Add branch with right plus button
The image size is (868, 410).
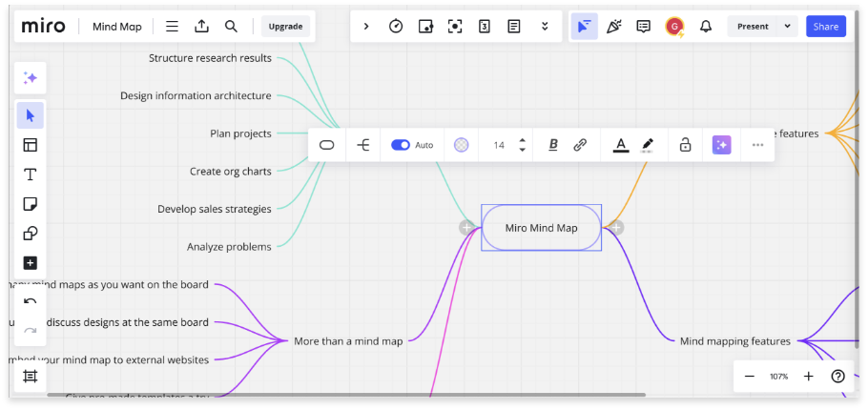click(x=617, y=227)
